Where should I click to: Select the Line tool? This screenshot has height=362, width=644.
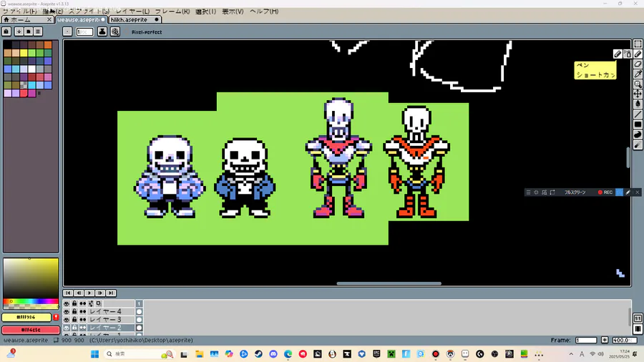coord(638,114)
